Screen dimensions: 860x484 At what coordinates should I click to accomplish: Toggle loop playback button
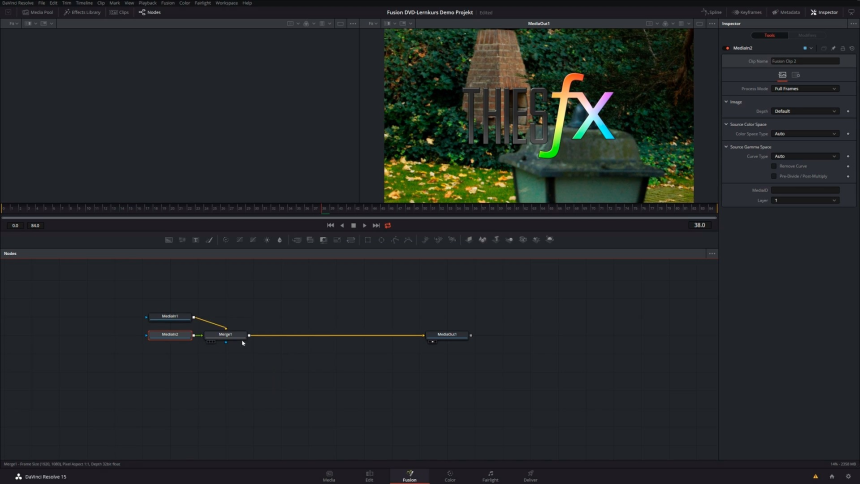pos(388,226)
